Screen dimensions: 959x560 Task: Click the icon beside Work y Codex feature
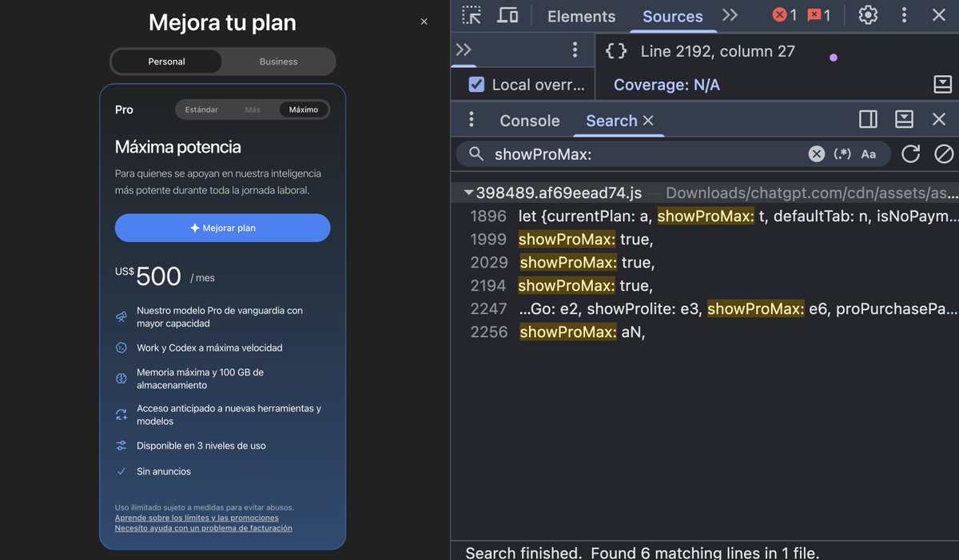click(x=121, y=348)
